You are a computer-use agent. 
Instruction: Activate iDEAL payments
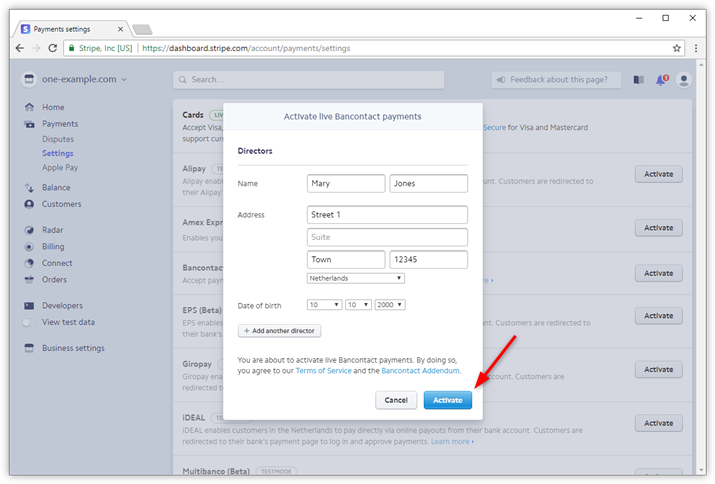pos(658,423)
